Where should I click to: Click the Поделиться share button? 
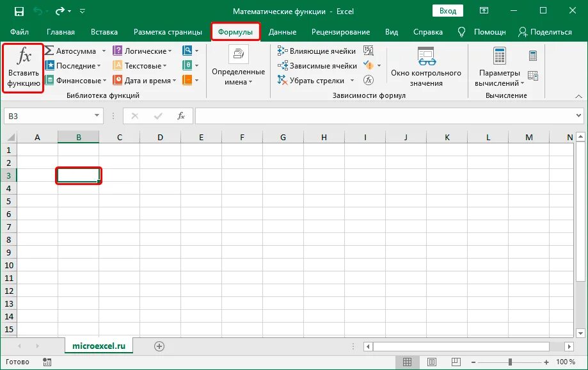[545, 32]
